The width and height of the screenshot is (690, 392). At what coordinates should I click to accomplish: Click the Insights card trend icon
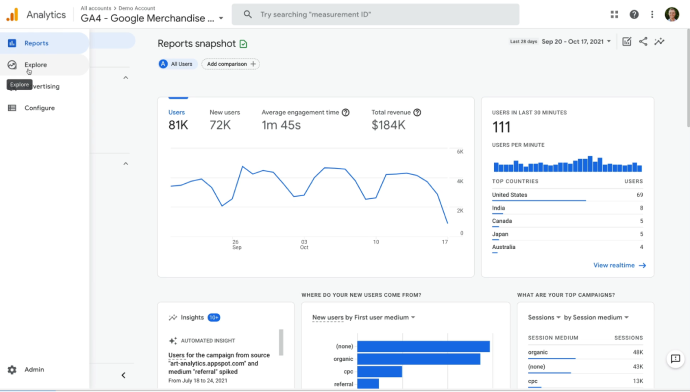coord(173,317)
